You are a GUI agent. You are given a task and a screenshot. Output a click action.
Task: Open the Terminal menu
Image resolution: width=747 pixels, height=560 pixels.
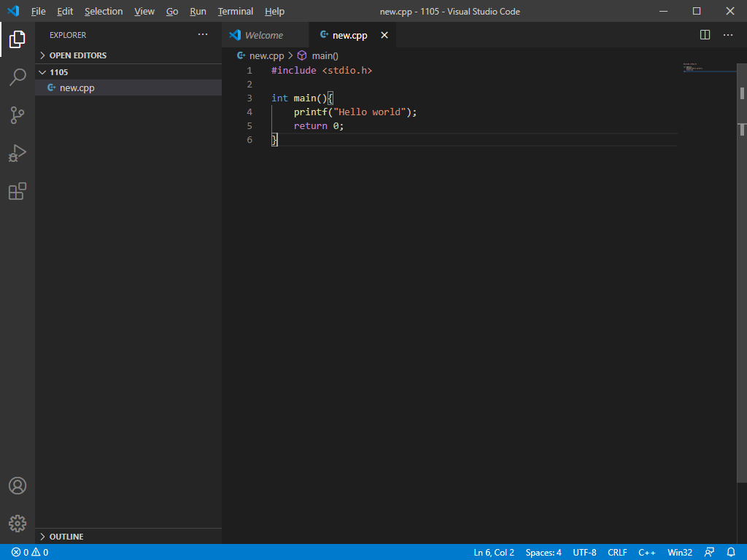(x=236, y=12)
